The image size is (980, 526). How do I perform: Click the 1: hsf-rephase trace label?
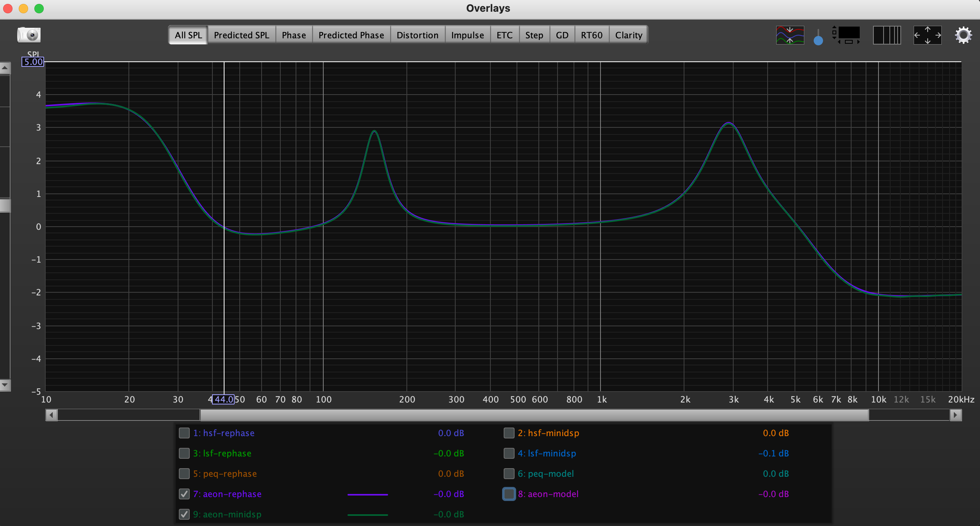click(224, 433)
